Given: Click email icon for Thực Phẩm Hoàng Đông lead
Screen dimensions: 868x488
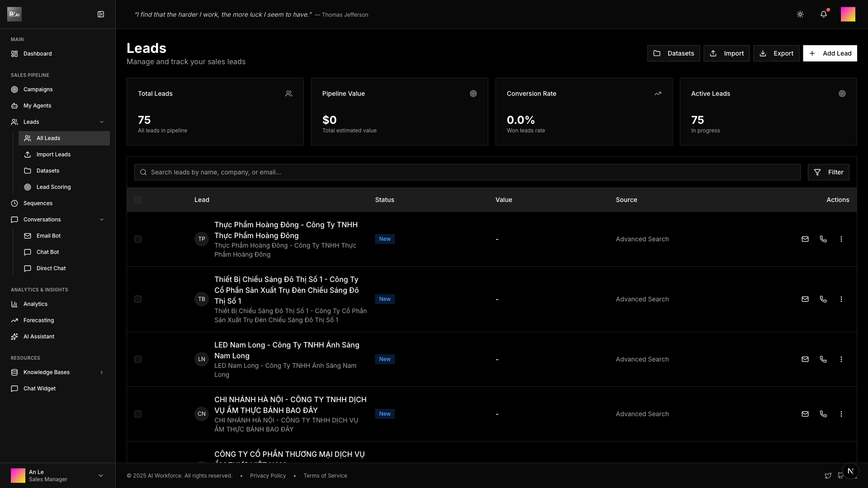Looking at the screenshot, I should [805, 239].
